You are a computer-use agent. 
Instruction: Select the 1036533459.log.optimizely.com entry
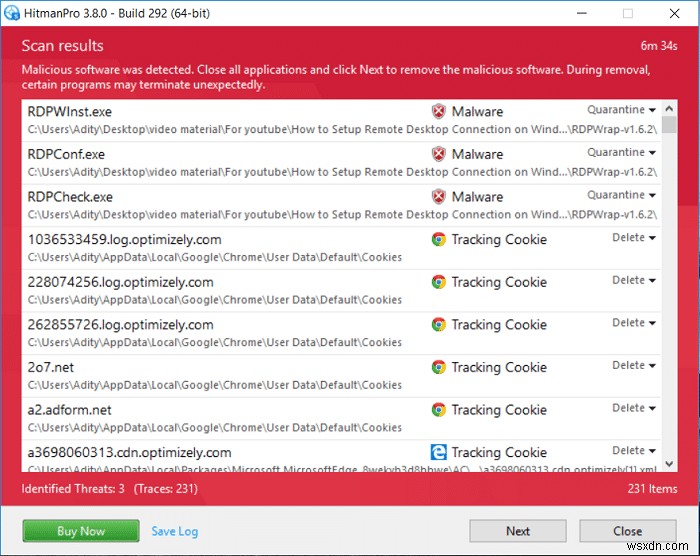point(125,240)
